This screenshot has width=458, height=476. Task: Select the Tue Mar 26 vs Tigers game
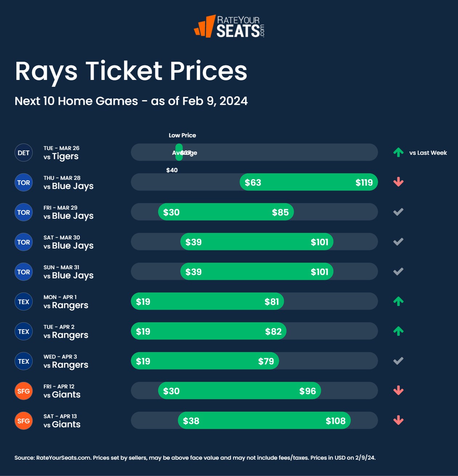[x=61, y=153]
